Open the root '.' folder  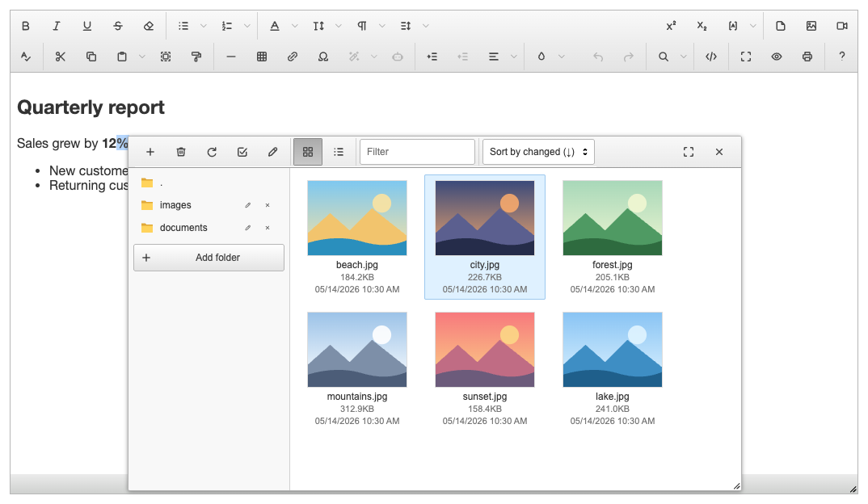[209, 183]
